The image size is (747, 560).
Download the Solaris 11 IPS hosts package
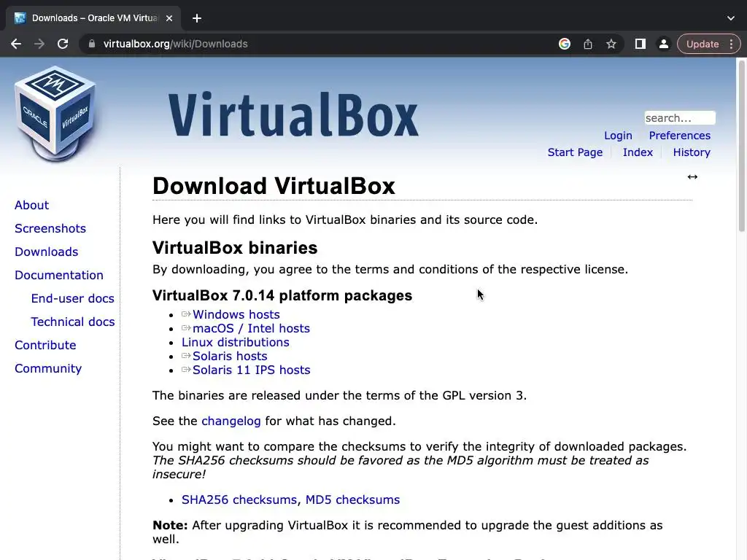point(251,370)
